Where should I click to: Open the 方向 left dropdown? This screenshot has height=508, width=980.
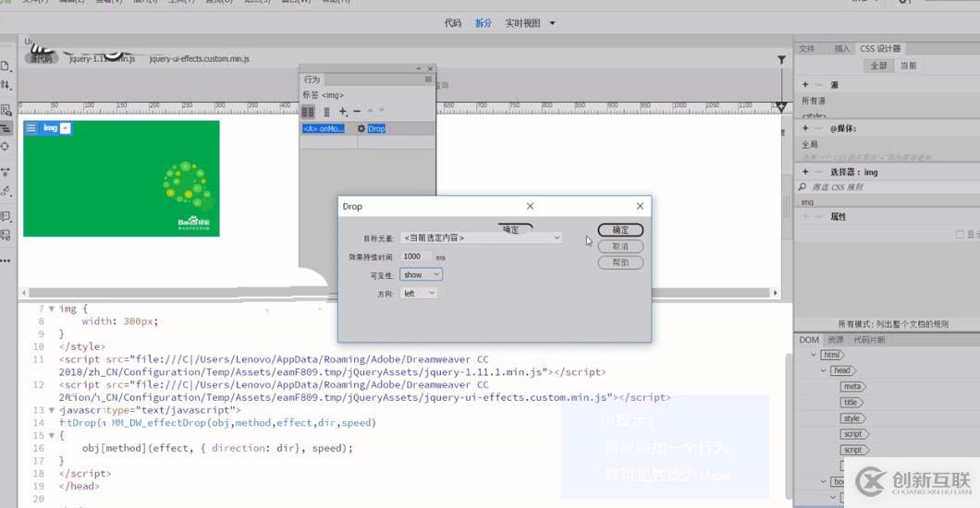pos(419,294)
